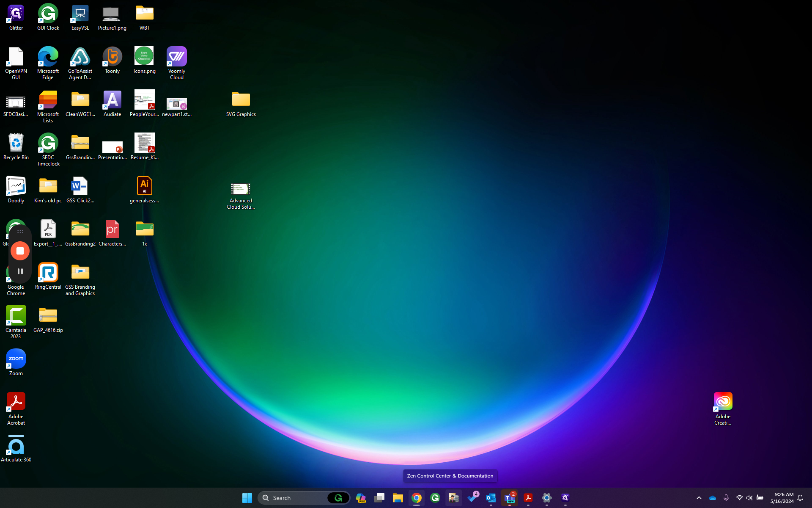Switch to Google Chrome in taskbar
Viewport: 812px width, 508px height.
[417, 498]
